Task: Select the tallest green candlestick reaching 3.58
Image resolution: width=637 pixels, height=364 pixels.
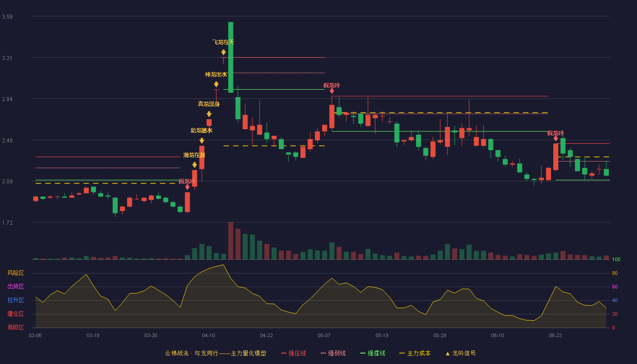Action: point(231,57)
